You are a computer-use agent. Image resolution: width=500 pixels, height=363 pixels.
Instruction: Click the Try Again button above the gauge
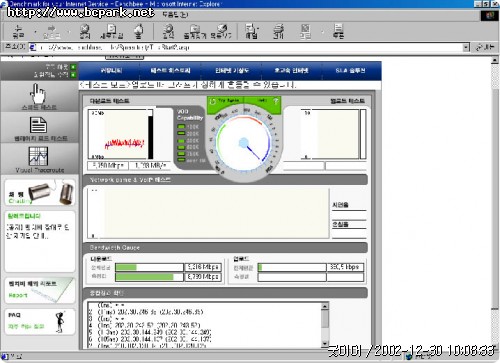(225, 101)
